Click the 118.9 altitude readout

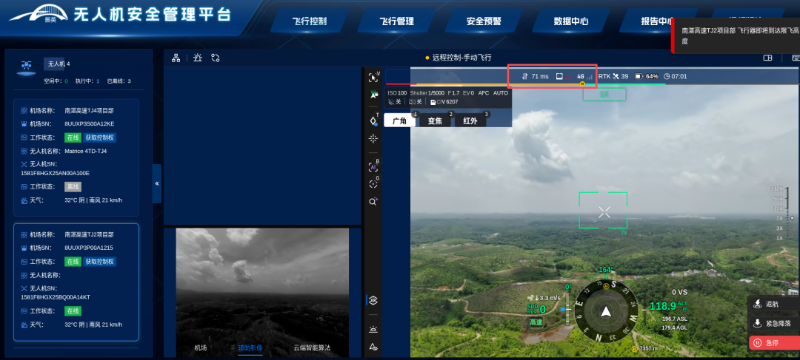pos(663,306)
